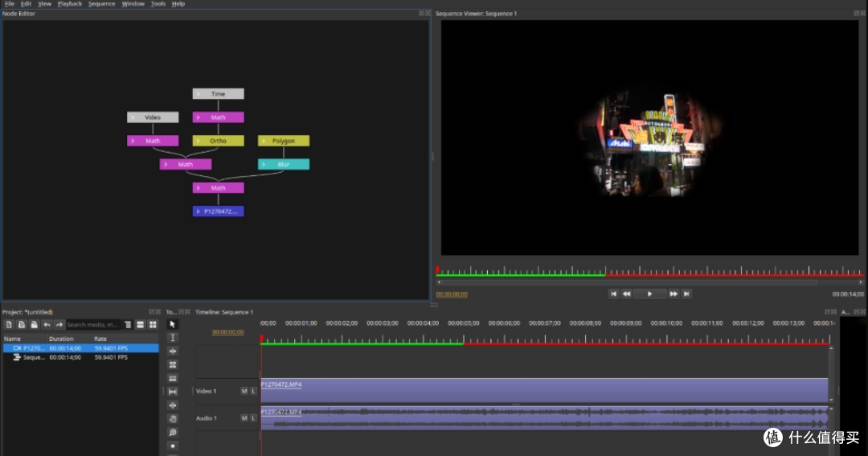Image resolution: width=868 pixels, height=456 pixels.
Task: Select the Pointer tool in toolbox
Action: point(172,324)
